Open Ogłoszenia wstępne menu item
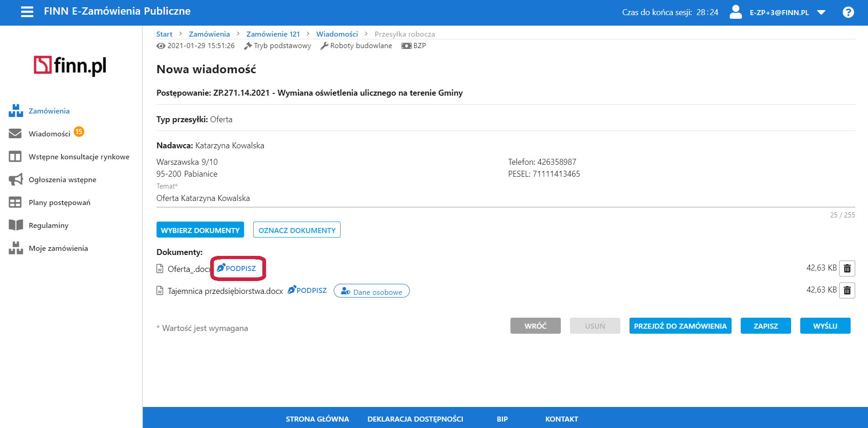Image resolution: width=868 pixels, height=428 pixels. click(x=62, y=179)
